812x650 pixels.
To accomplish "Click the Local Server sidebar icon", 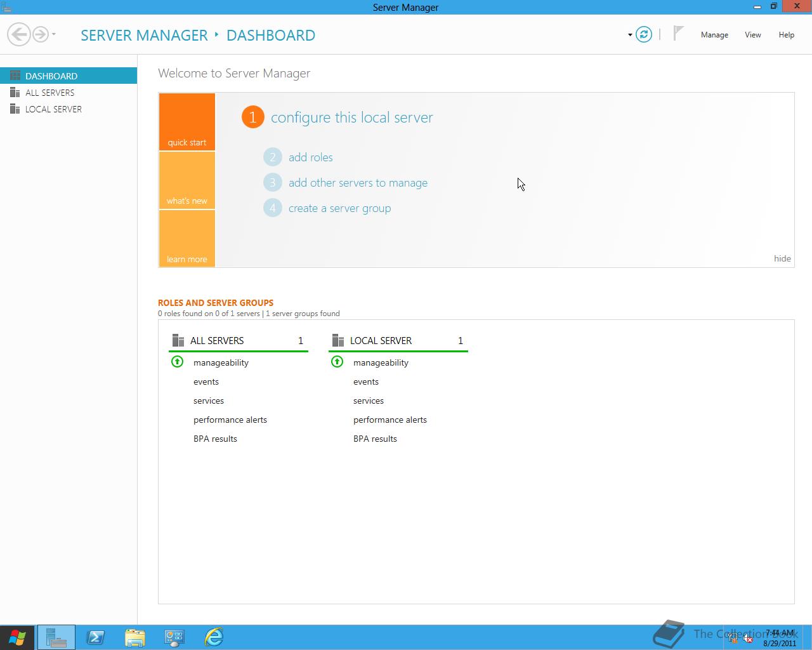I will (15, 109).
